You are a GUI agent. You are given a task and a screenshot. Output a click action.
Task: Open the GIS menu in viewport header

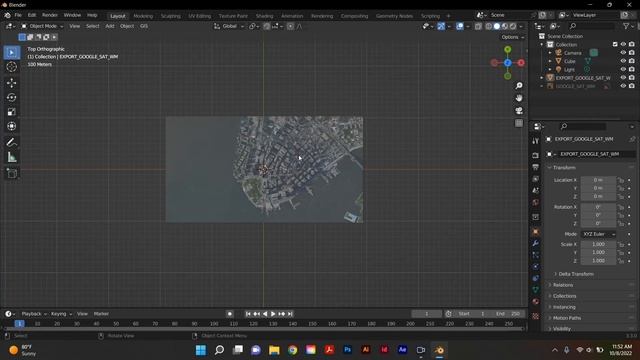point(144,26)
